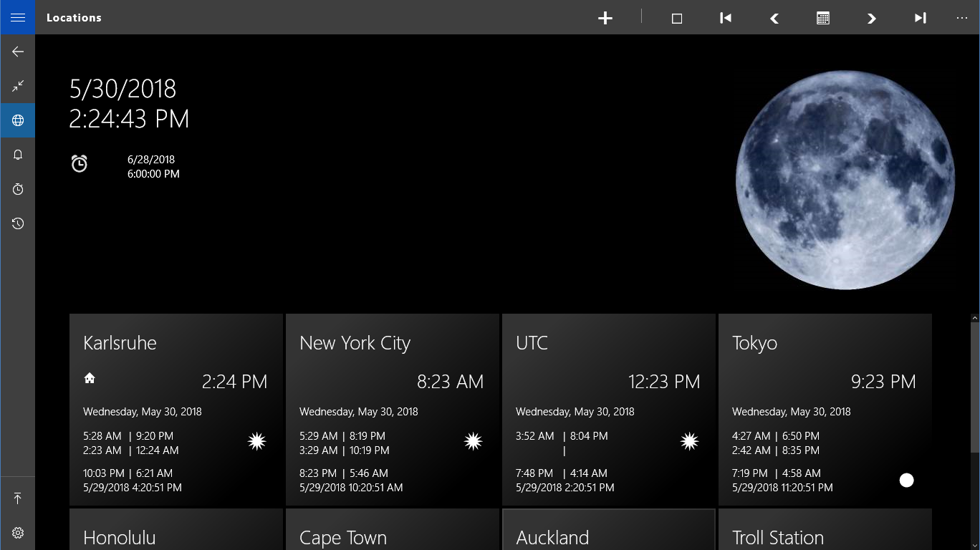
Task: Open the stopwatch icon in sidebar
Action: tap(18, 189)
